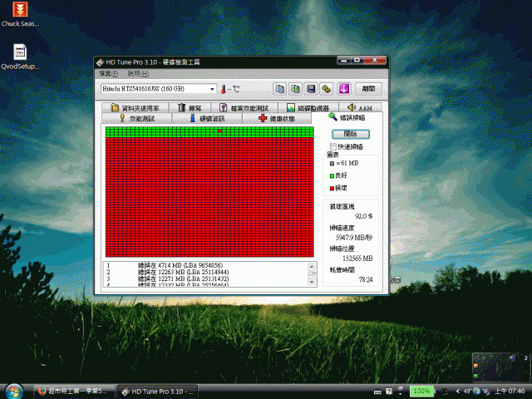Click the purple down-arrow minimize-to-tray icon

click(344, 89)
